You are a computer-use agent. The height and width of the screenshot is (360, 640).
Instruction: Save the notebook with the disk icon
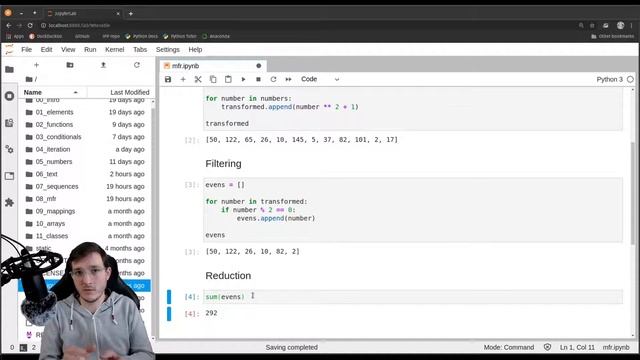[168, 79]
